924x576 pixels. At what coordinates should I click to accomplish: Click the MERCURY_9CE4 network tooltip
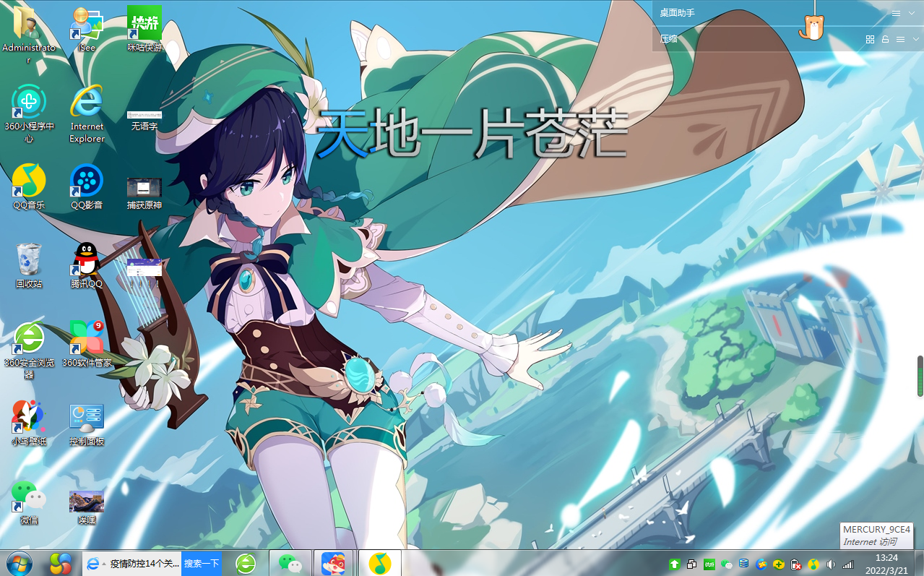877,536
